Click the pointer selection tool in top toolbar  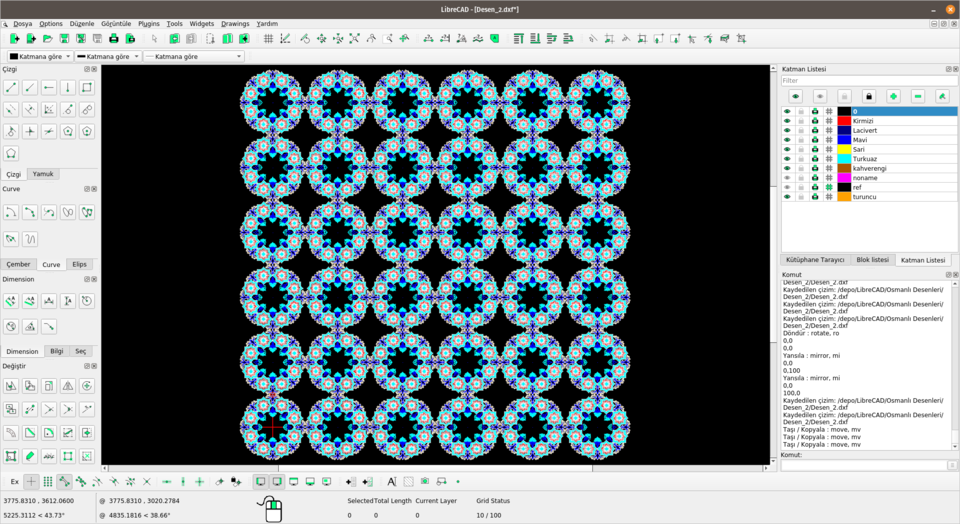(154, 39)
